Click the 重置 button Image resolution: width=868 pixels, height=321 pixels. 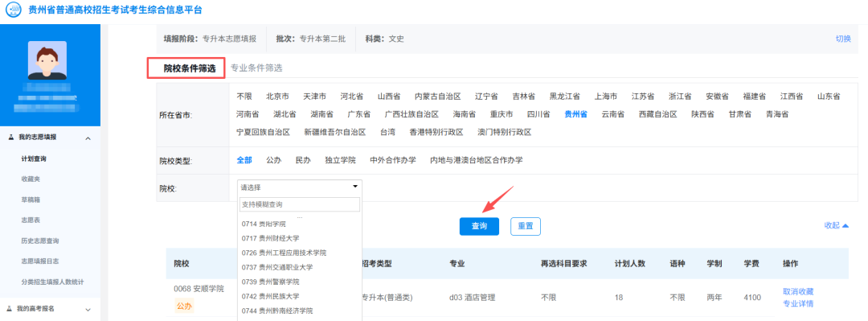pos(526,226)
